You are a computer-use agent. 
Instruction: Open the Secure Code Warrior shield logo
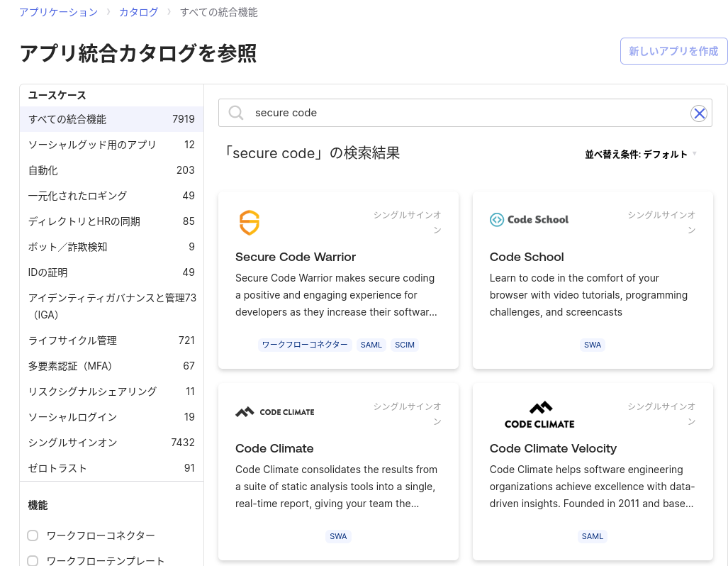tap(250, 223)
